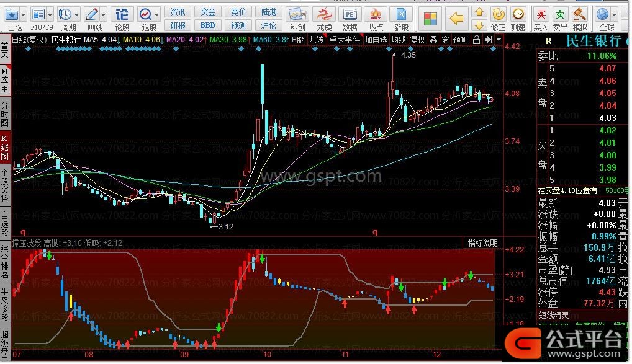The image size is (632, 364).
Task: Open the 模拟 simulated trading gavel icon
Action: click(x=580, y=14)
